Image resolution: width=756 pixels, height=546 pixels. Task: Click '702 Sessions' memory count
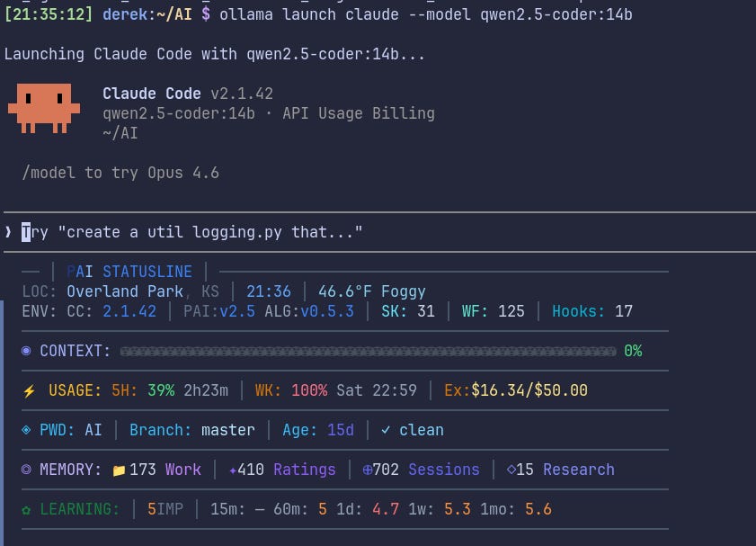click(x=426, y=470)
